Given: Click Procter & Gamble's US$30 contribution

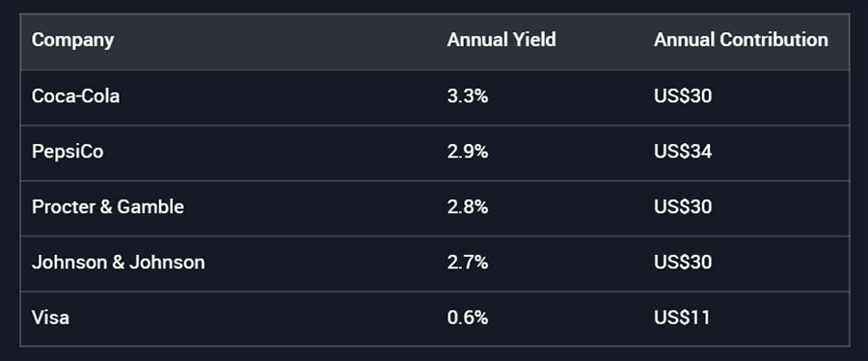Looking at the screenshot, I should pos(683,208).
